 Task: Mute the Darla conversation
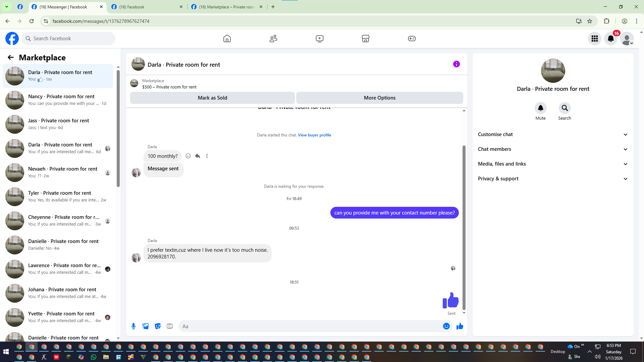tap(540, 108)
